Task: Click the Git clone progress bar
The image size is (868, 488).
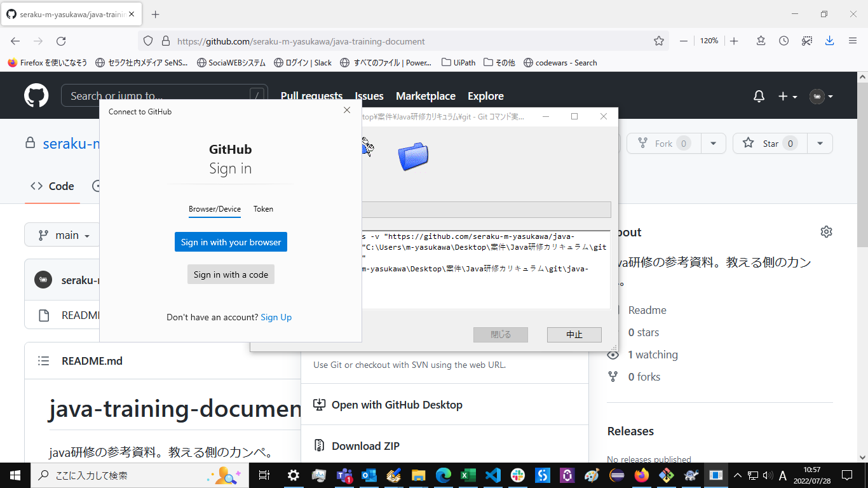Action: (486, 210)
